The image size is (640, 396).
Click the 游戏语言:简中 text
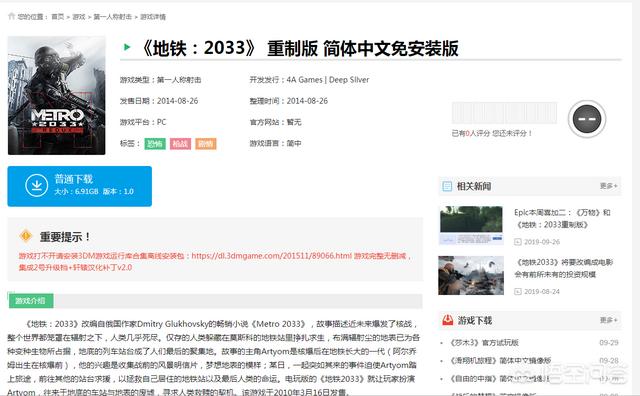pyautogui.click(x=275, y=143)
